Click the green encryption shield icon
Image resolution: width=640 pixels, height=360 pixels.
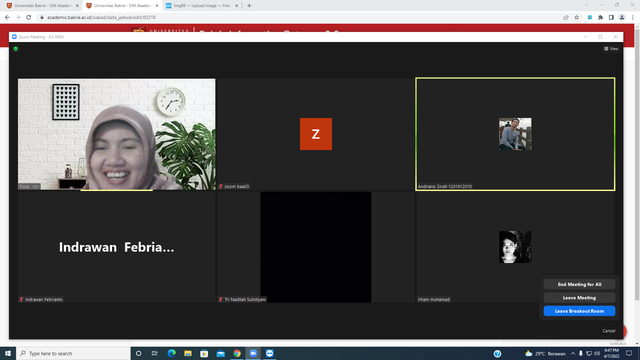point(16,49)
